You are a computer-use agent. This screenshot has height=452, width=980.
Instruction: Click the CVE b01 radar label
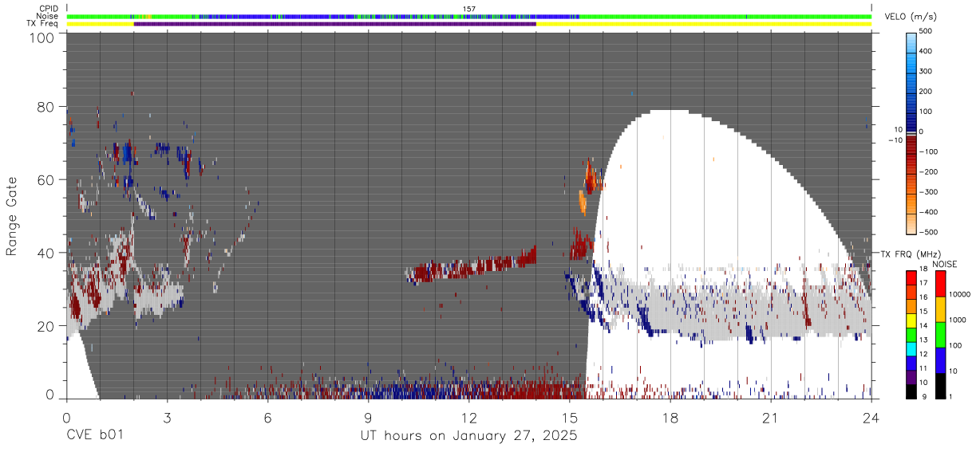[x=94, y=436]
